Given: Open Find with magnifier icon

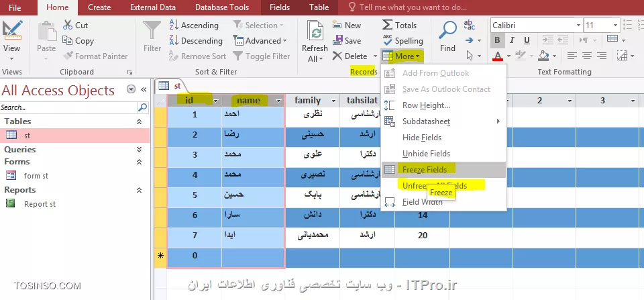Looking at the screenshot, I should 447,30.
